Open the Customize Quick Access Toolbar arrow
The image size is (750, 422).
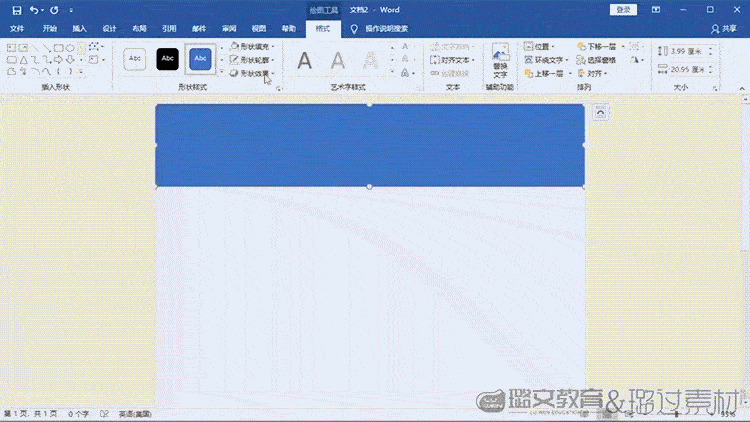pos(71,10)
